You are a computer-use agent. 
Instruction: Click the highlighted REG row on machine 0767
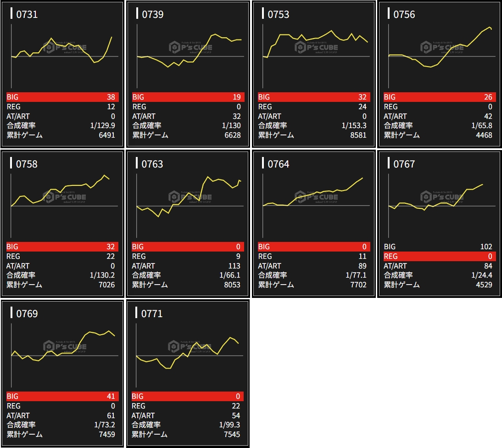coord(440,256)
